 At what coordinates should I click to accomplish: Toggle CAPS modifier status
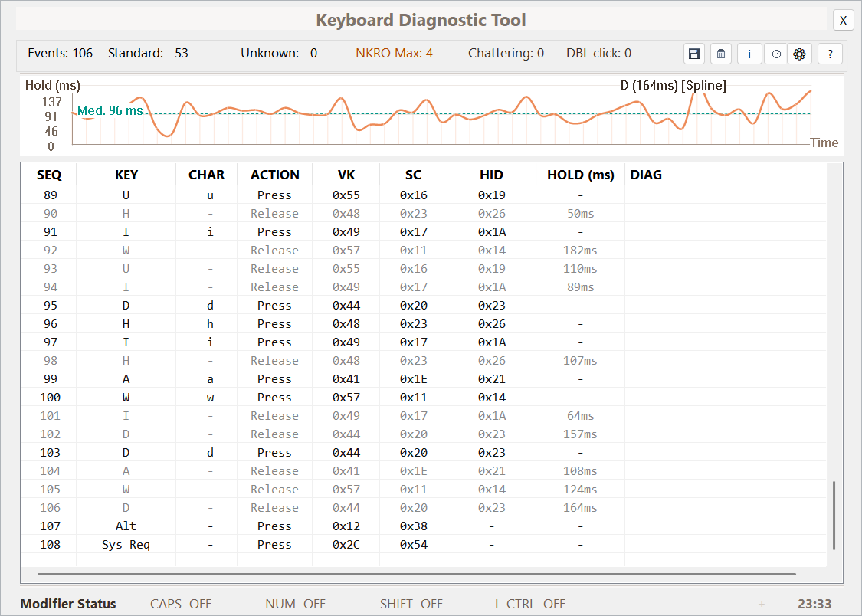(182, 604)
